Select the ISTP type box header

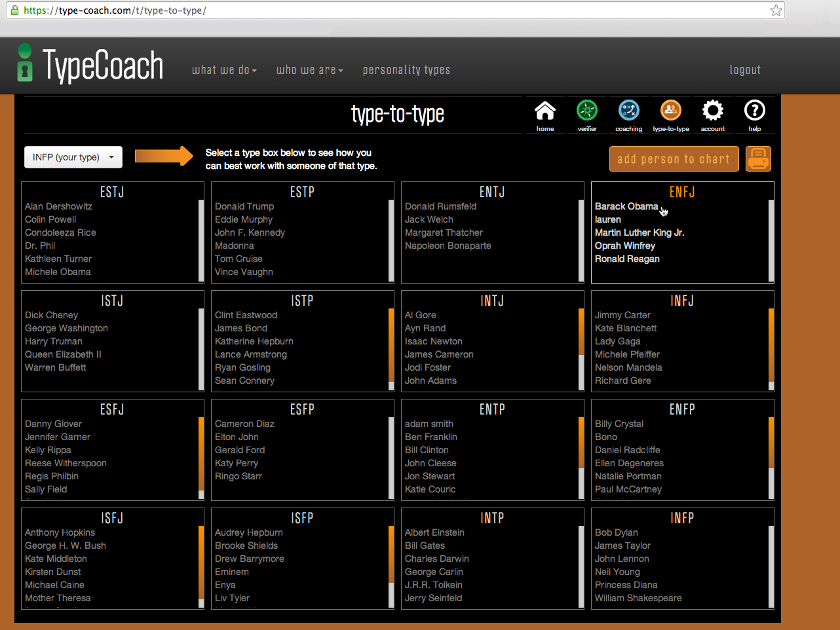click(x=302, y=301)
